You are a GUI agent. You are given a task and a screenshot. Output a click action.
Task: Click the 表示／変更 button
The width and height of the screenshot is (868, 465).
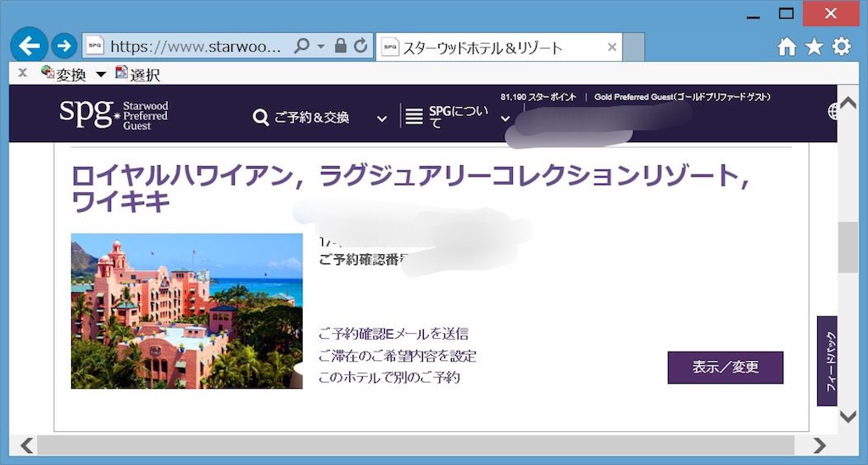point(726,367)
